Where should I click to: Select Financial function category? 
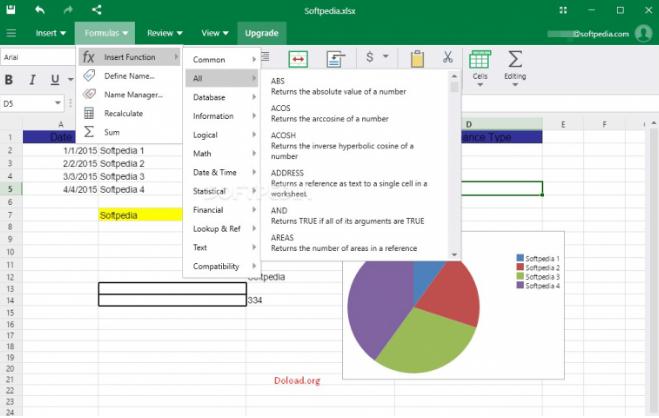pos(221,210)
